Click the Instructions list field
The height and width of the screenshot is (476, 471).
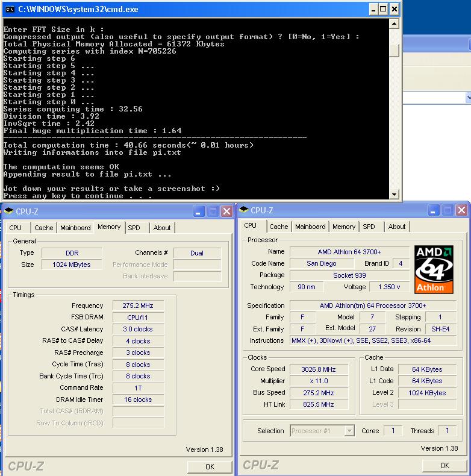(x=373, y=340)
